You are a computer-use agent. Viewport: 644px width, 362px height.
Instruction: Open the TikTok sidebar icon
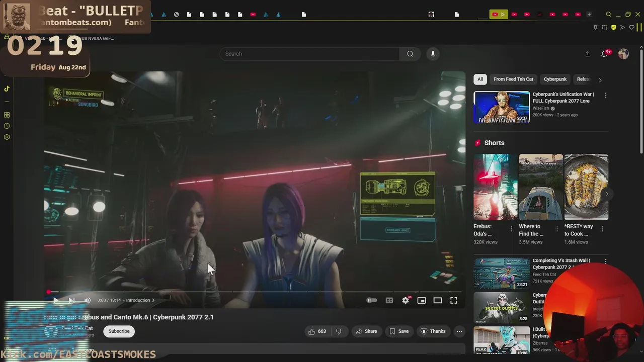(x=7, y=89)
